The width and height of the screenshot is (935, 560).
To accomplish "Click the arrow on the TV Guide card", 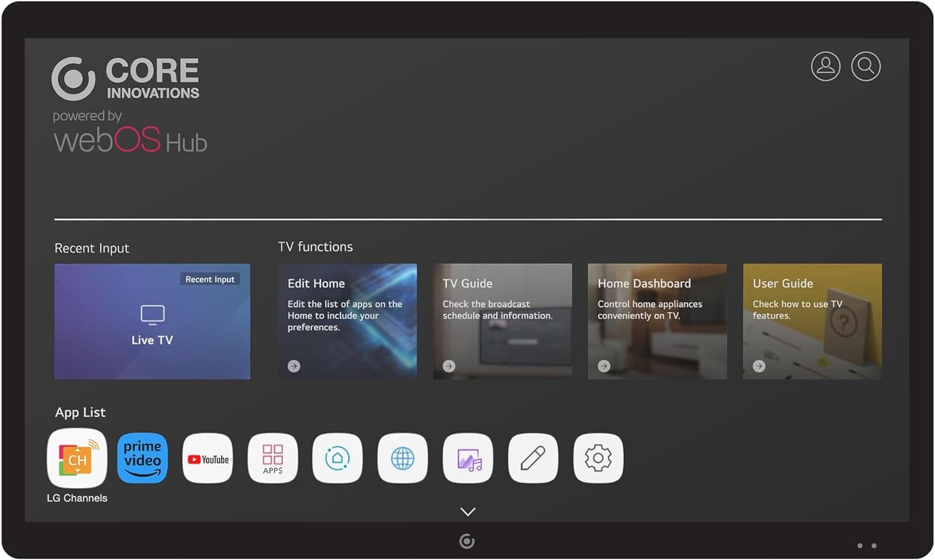I will pos(449,366).
